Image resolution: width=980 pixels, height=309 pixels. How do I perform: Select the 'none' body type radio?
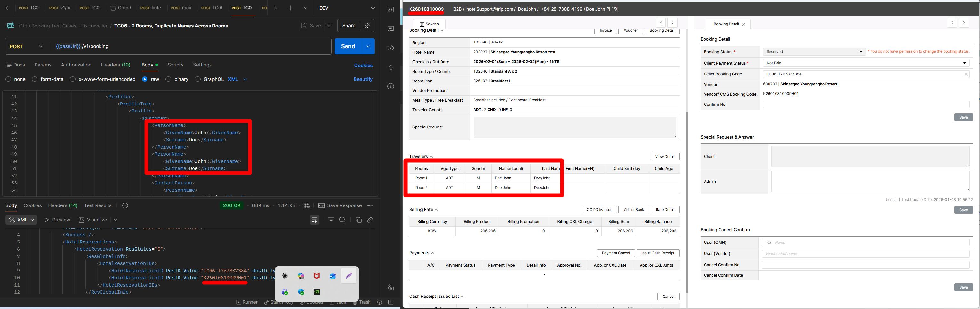click(8, 79)
